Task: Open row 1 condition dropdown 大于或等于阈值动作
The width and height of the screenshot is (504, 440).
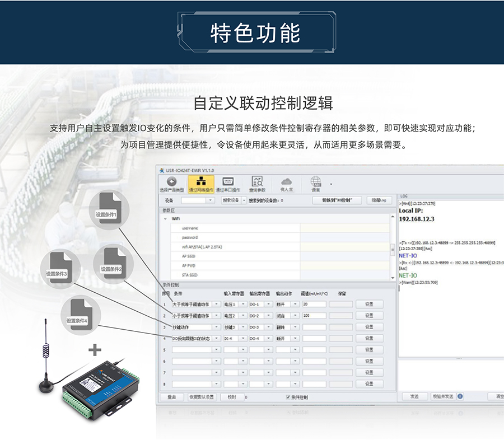Action: pyautogui.click(x=217, y=304)
